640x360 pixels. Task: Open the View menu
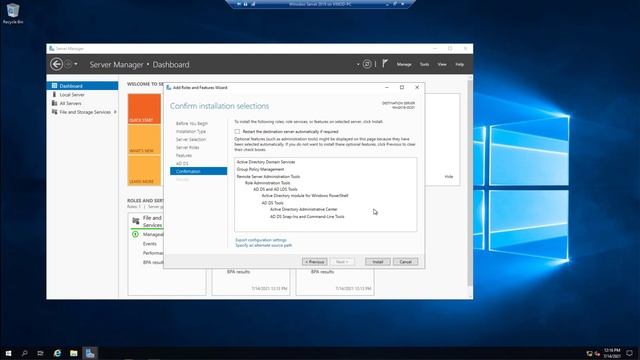point(442,64)
